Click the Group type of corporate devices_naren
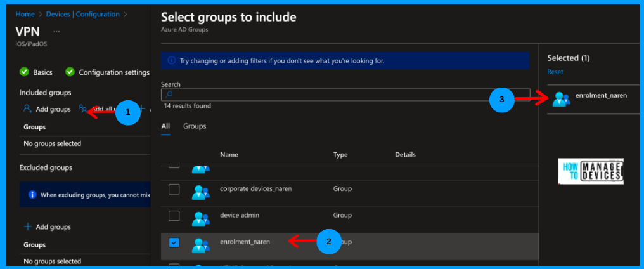 [x=342, y=189]
